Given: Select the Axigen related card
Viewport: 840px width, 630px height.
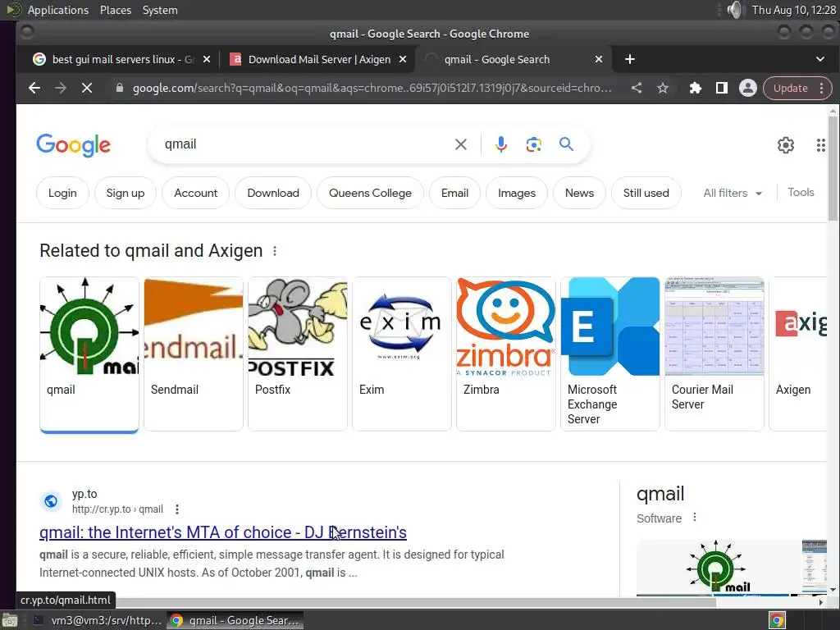Looking at the screenshot, I should [798, 354].
